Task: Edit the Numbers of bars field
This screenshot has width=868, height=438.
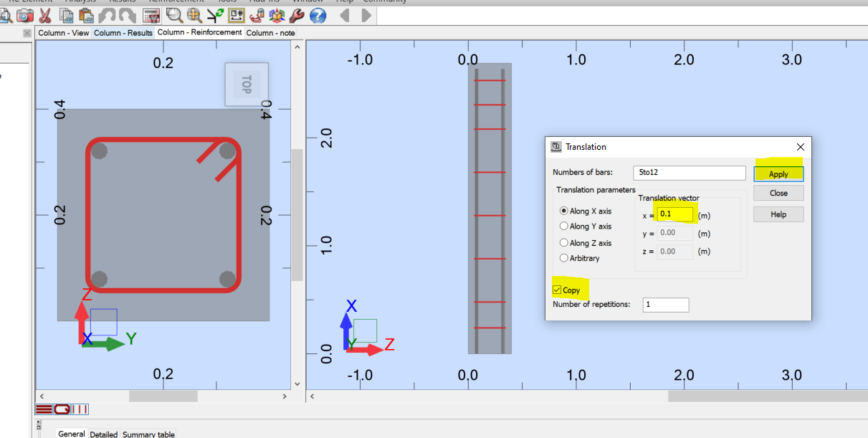Action: click(689, 172)
